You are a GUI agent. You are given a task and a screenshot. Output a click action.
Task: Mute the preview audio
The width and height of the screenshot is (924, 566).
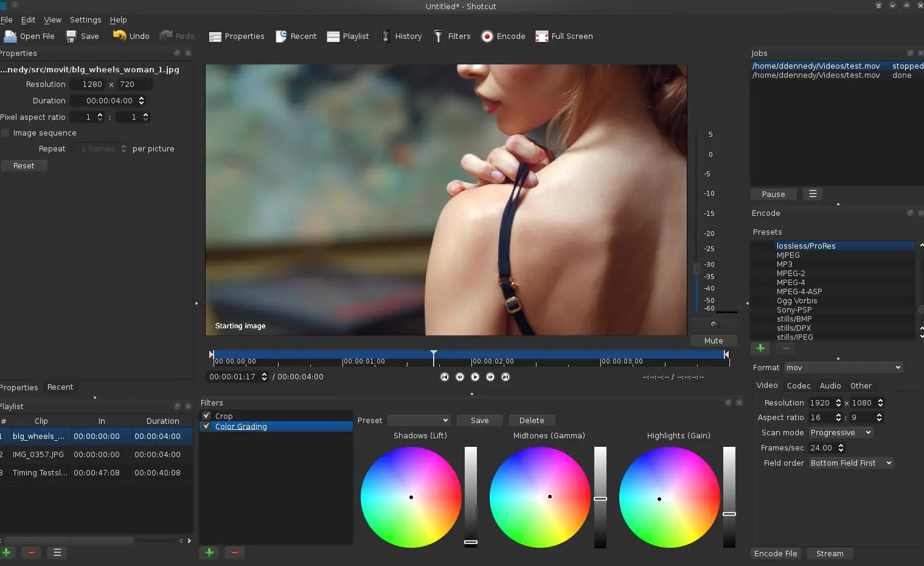pyautogui.click(x=713, y=340)
